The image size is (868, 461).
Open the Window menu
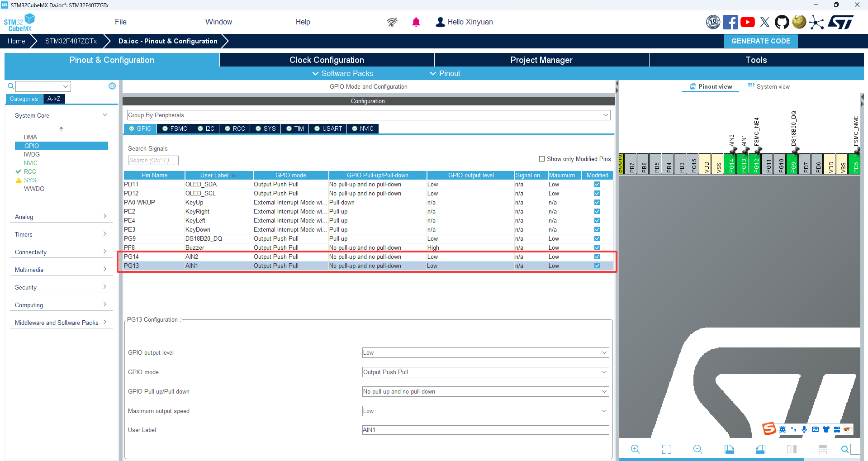218,22
